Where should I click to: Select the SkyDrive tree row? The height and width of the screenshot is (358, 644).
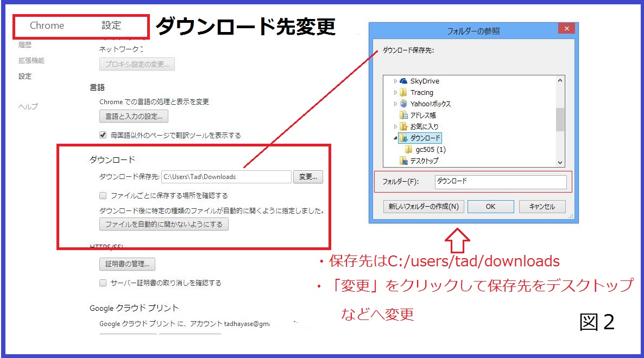[x=424, y=81]
